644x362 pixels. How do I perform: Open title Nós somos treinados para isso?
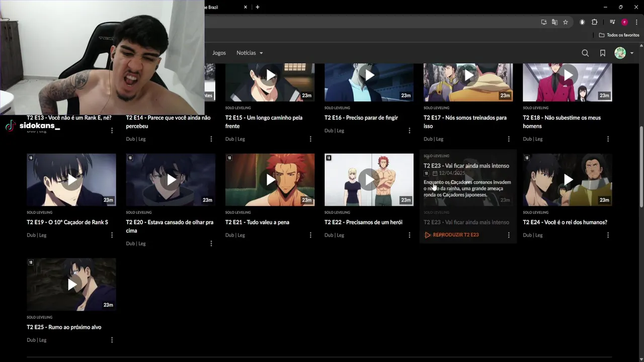(465, 122)
